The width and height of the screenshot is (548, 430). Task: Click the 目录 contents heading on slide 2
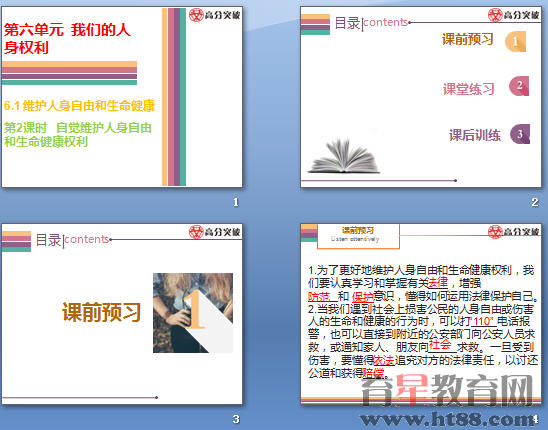click(371, 23)
